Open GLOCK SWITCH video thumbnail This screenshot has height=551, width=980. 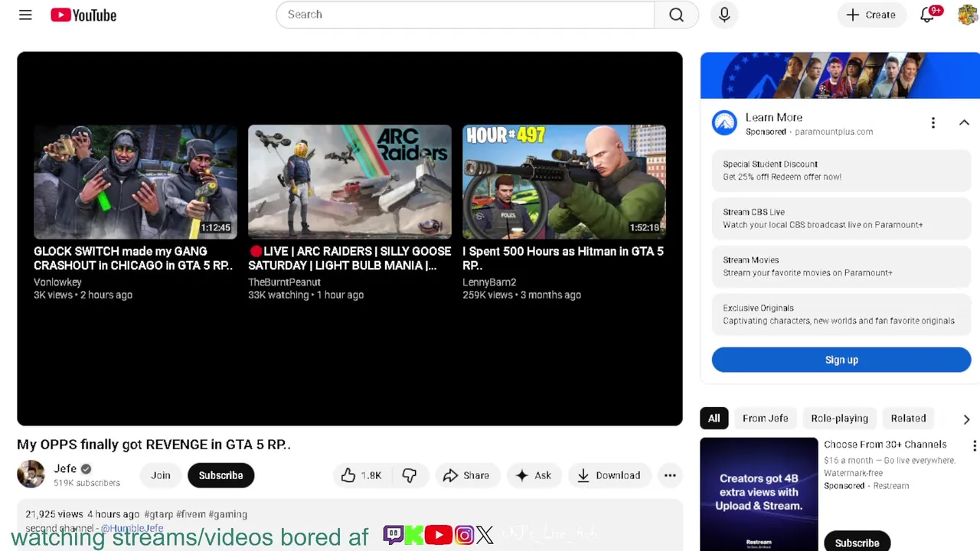point(136,182)
